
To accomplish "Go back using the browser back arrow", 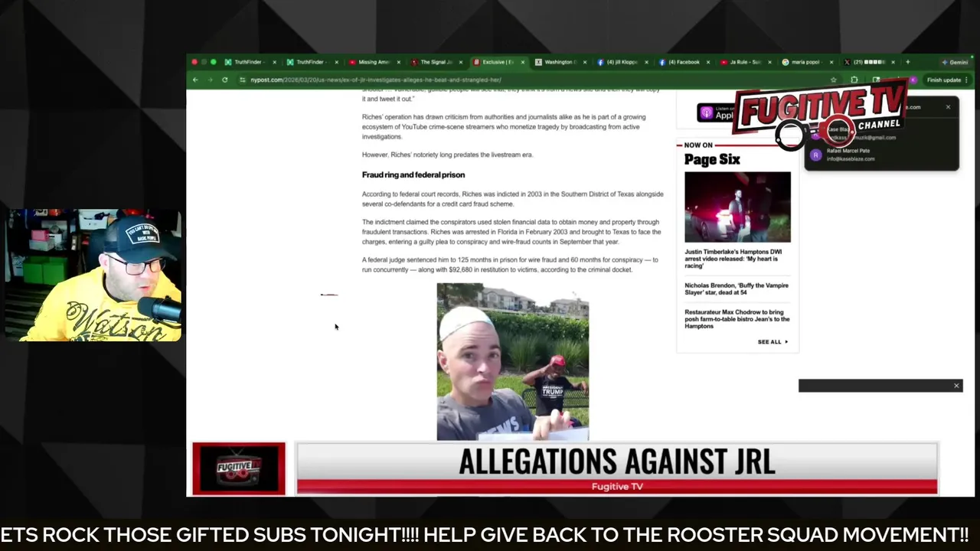I will pyautogui.click(x=195, y=80).
